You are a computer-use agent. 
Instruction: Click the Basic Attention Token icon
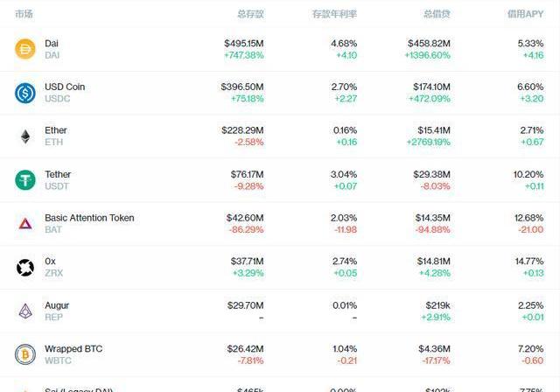(24, 224)
